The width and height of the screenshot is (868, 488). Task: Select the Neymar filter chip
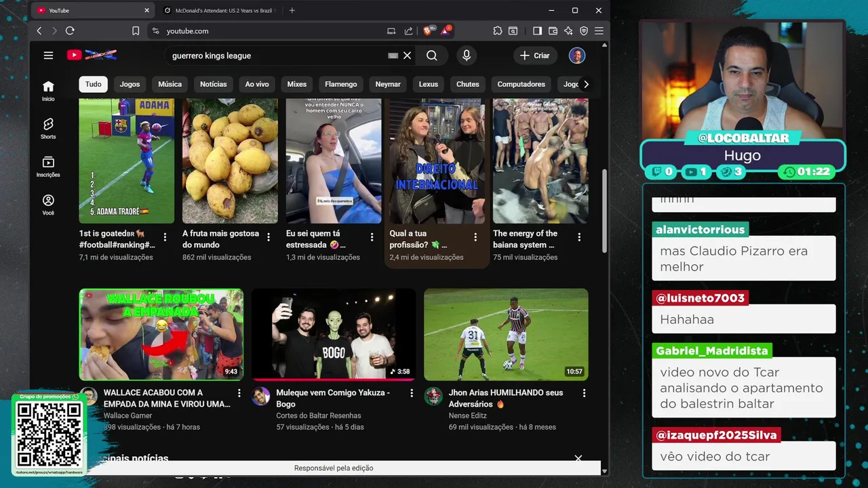click(x=388, y=84)
